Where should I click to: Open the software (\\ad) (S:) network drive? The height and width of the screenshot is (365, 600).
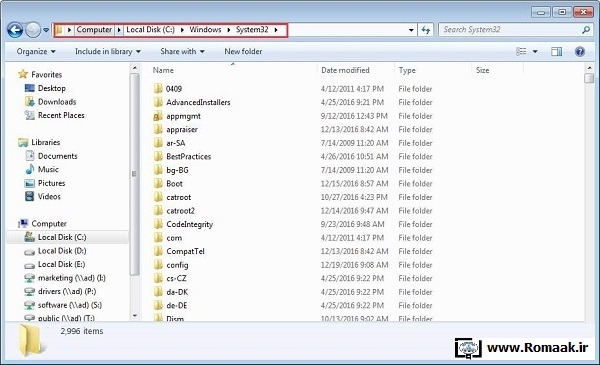click(70, 305)
